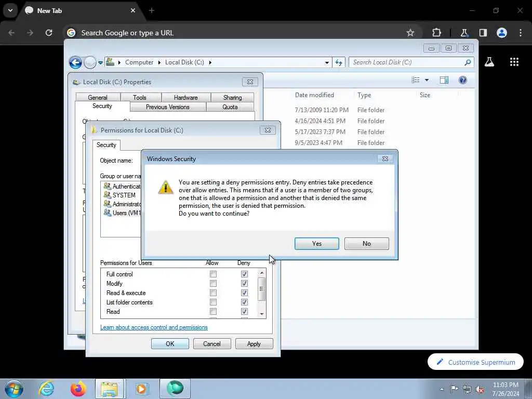Viewport: 532px width, 399px height.
Task: Open Hardware tab in Properties
Action: [186, 98]
